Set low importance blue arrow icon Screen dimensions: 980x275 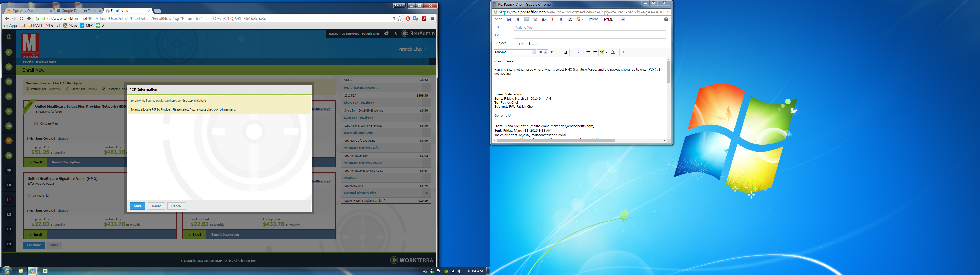561,19
